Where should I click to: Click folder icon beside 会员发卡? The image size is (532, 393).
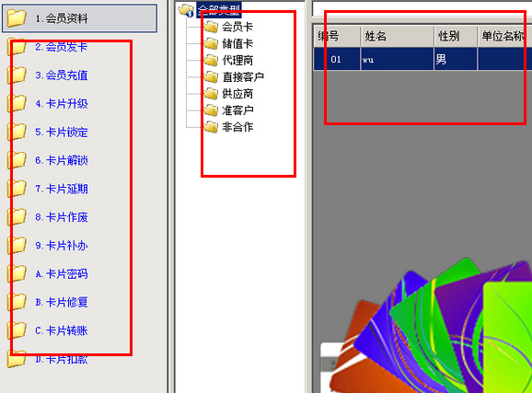[17, 47]
